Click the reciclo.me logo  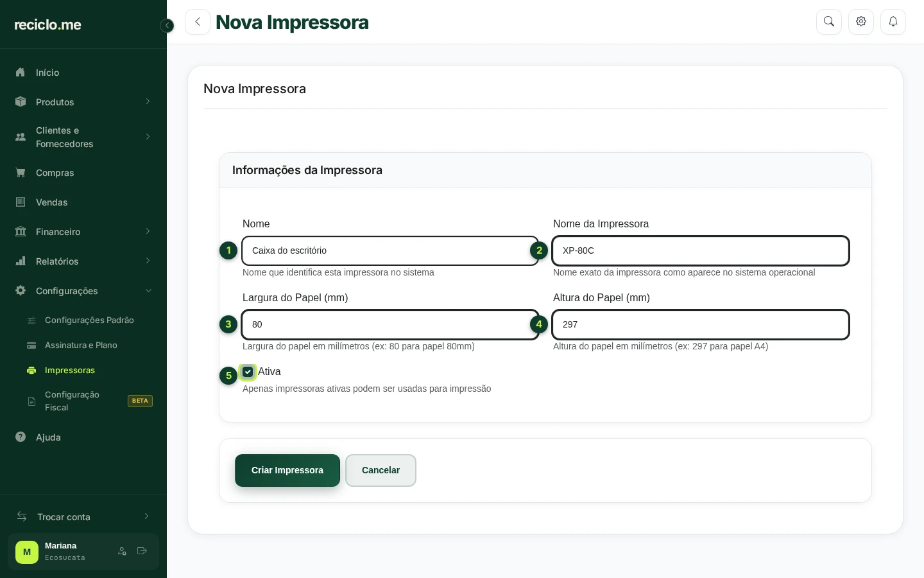pos(48,24)
